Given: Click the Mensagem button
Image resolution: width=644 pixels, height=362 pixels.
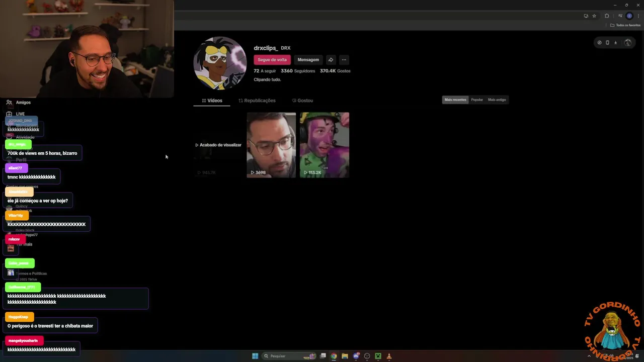Looking at the screenshot, I should (308, 59).
